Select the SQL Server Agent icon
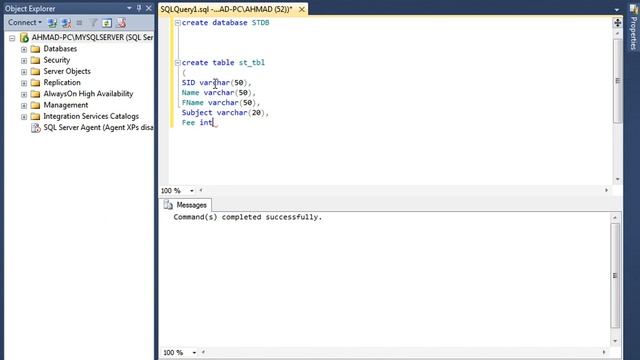The image size is (640, 360). point(36,128)
